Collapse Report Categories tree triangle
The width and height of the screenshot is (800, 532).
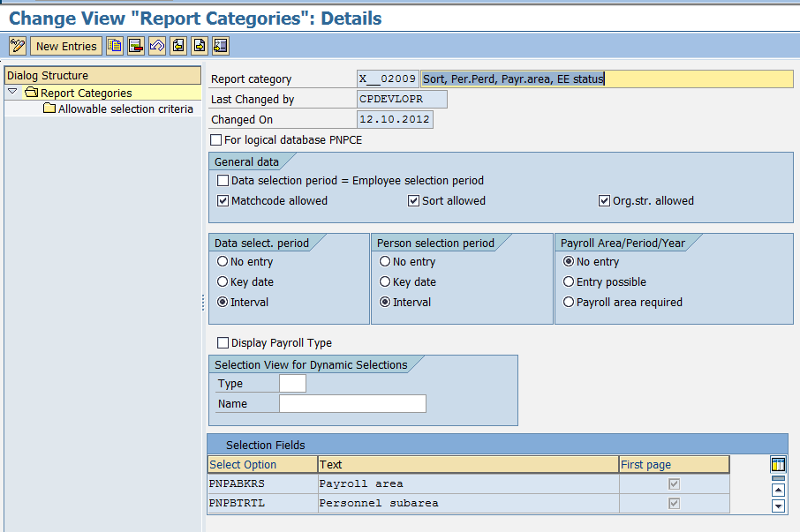pyautogui.click(x=12, y=92)
